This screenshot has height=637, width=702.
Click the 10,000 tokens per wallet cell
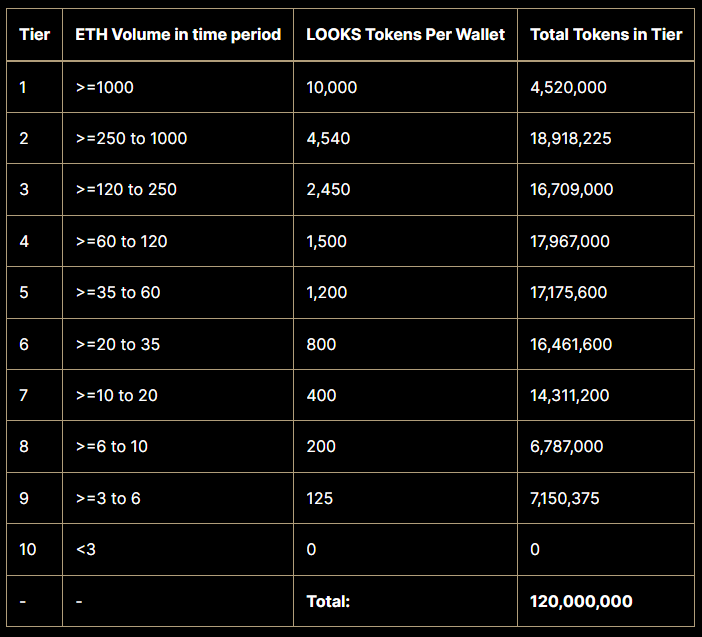(x=332, y=87)
